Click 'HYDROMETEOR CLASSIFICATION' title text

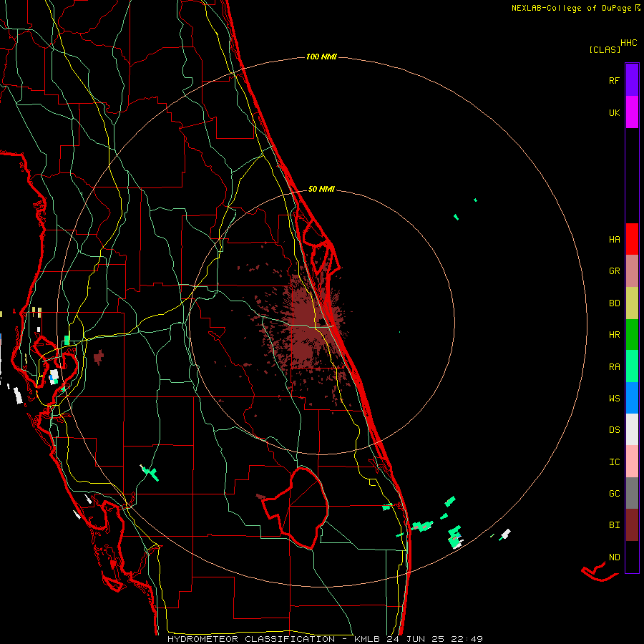point(251,639)
